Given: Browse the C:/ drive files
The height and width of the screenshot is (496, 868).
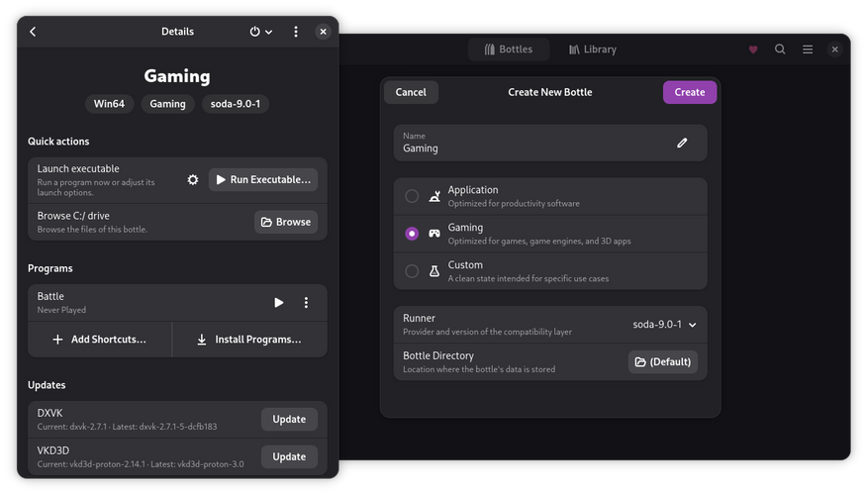Looking at the screenshot, I should (286, 222).
